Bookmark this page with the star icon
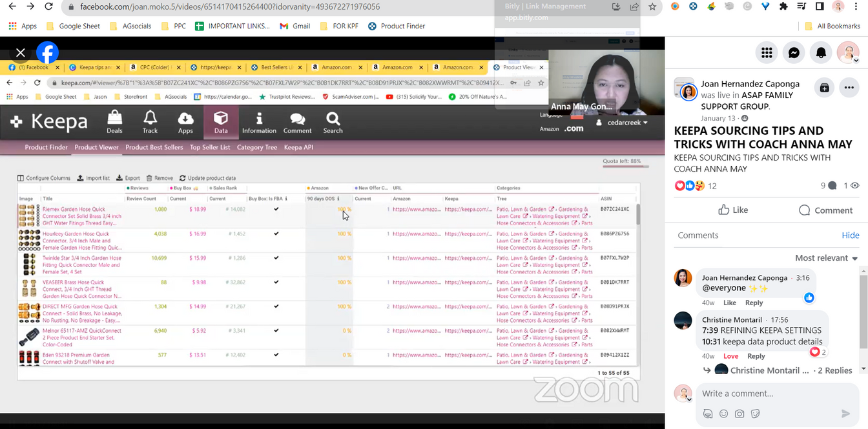Screen dimensions: 868x429 coord(652,6)
